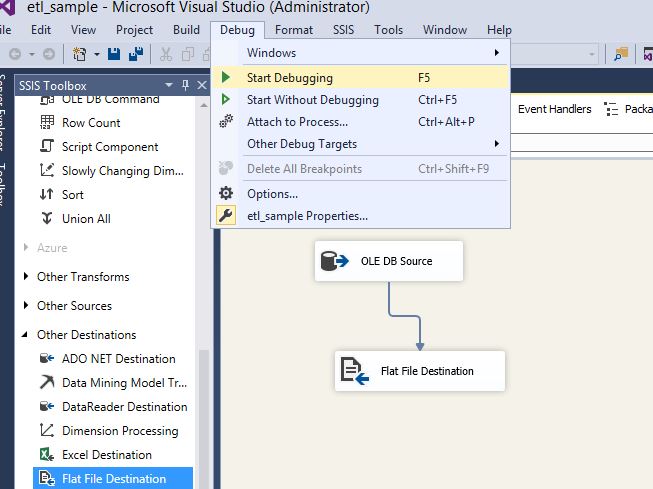This screenshot has height=489, width=653.
Task: Click the Save toolbar icon
Action: coord(115,54)
